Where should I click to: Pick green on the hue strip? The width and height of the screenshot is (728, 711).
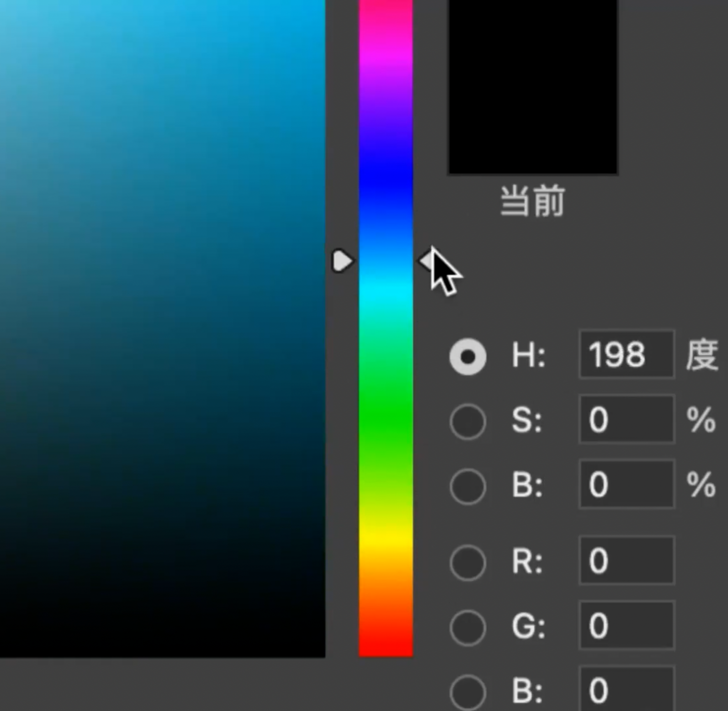point(385,416)
